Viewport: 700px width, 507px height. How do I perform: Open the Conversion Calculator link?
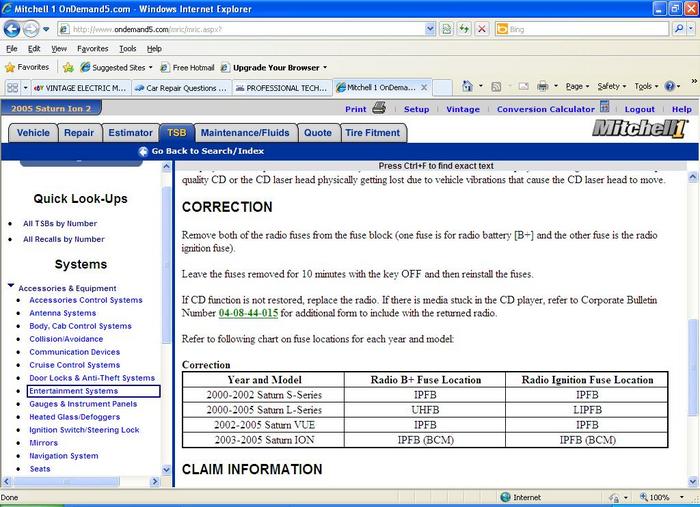[546, 109]
